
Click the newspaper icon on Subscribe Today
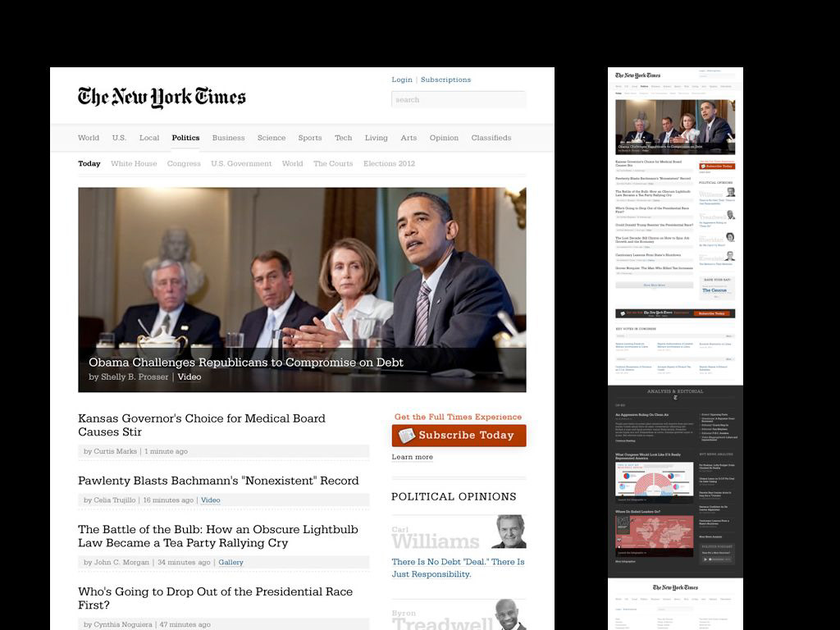[x=407, y=436]
